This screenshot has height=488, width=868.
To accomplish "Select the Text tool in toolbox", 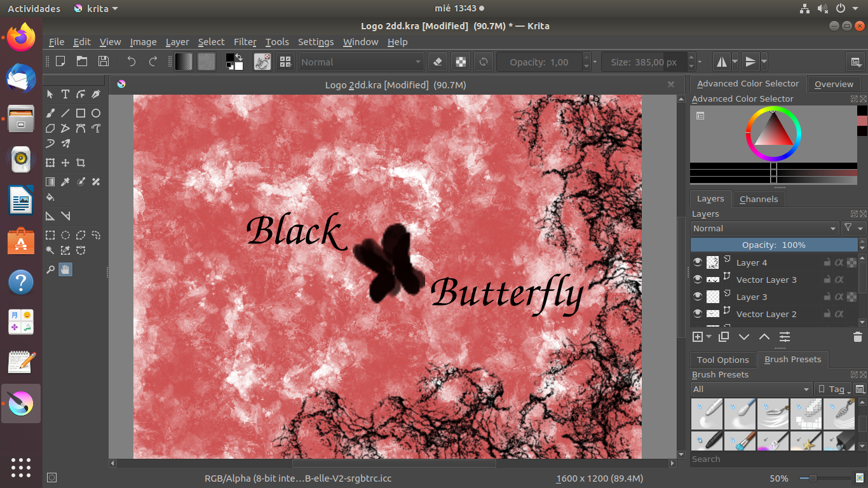I will coord(65,95).
